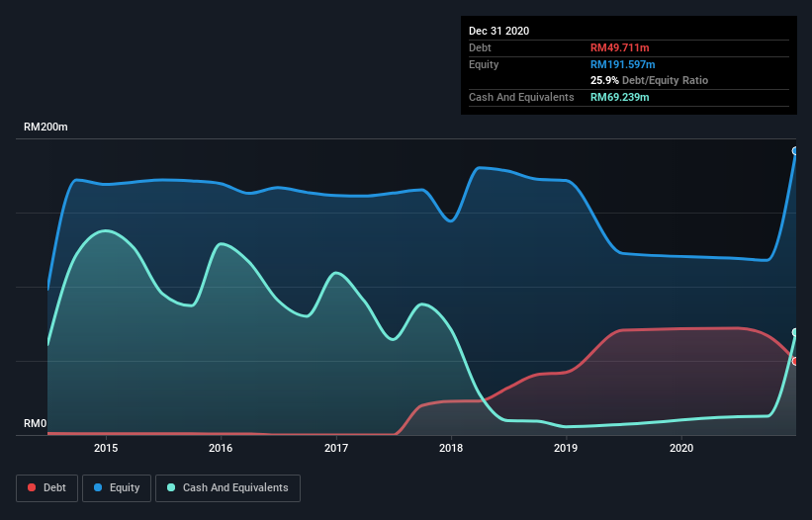812x520 pixels.
Task: Toggle the Cash And Equivalents legend button
Action: [x=227, y=488]
